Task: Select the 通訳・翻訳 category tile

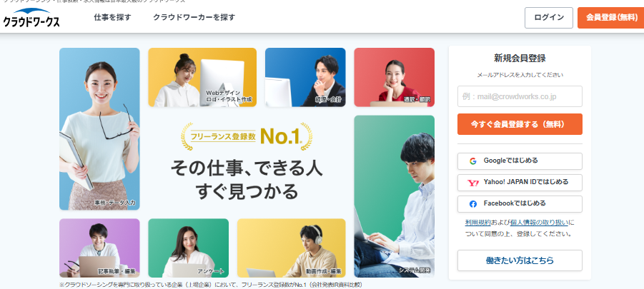Action: click(395, 78)
